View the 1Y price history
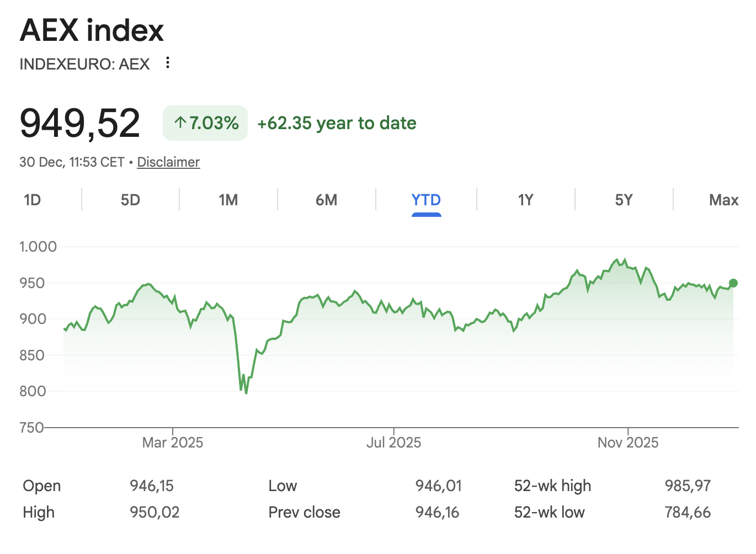 point(525,200)
